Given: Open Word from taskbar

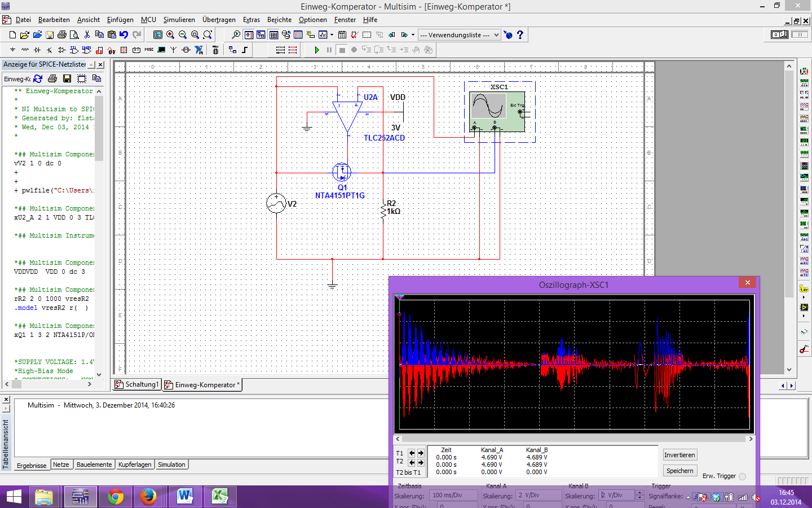Looking at the screenshot, I should [x=184, y=497].
